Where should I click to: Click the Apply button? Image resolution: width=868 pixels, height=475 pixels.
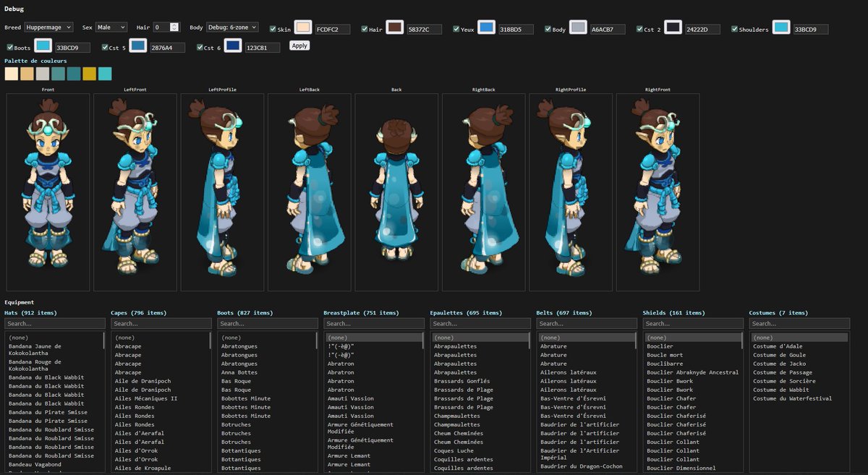pyautogui.click(x=299, y=46)
